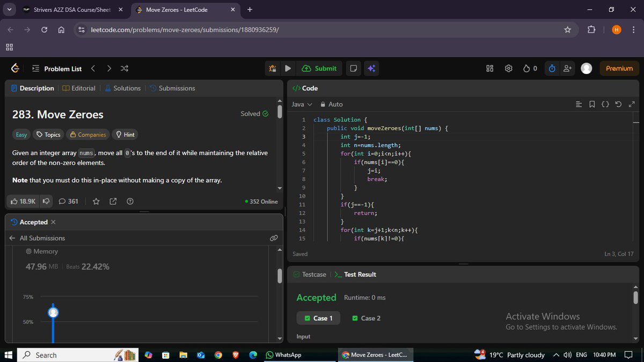The image size is (644, 362).
Task: Open the streak flame counter
Action: click(530, 68)
